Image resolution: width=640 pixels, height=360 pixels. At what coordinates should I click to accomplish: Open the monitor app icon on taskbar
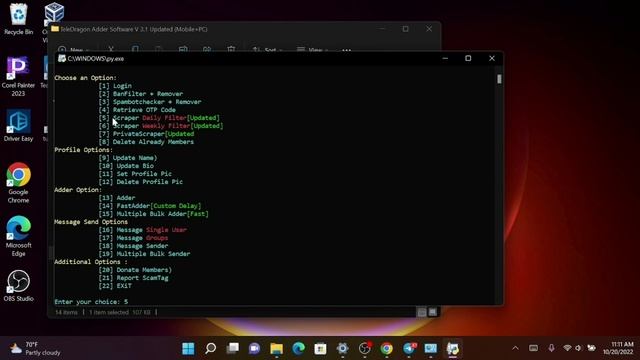(x=431, y=348)
